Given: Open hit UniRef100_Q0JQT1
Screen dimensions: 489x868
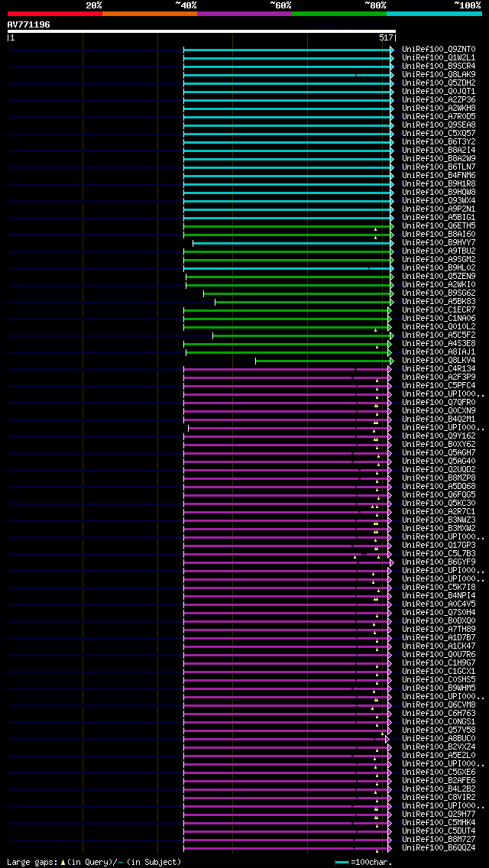Looking at the screenshot, I should 439,92.
